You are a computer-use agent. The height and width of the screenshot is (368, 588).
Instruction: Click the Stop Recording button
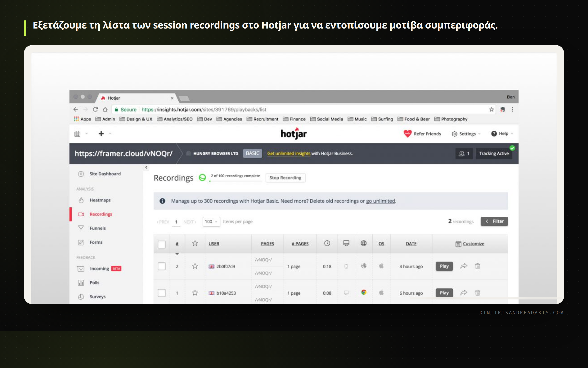coord(285,178)
